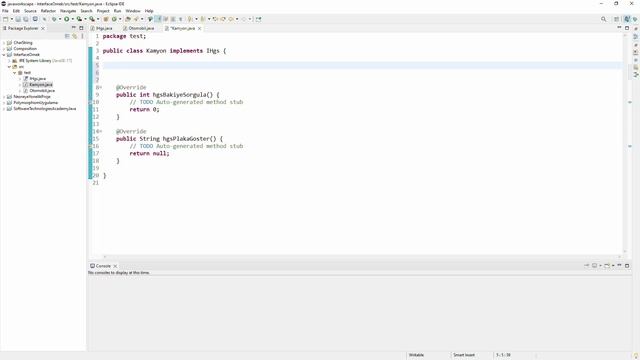Collapse the test package
This screenshot has width=640, height=360.
click(x=15, y=73)
